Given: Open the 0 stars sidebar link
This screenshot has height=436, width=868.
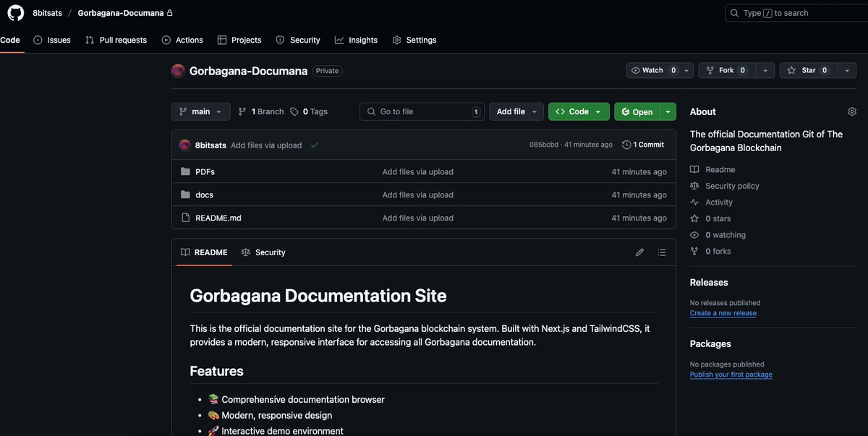Looking at the screenshot, I should pos(711,218).
